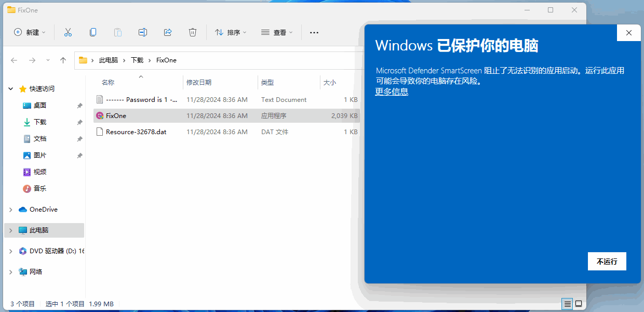Sort by the 大小 column header
Viewport: 644px width, 312px height.
[330, 83]
